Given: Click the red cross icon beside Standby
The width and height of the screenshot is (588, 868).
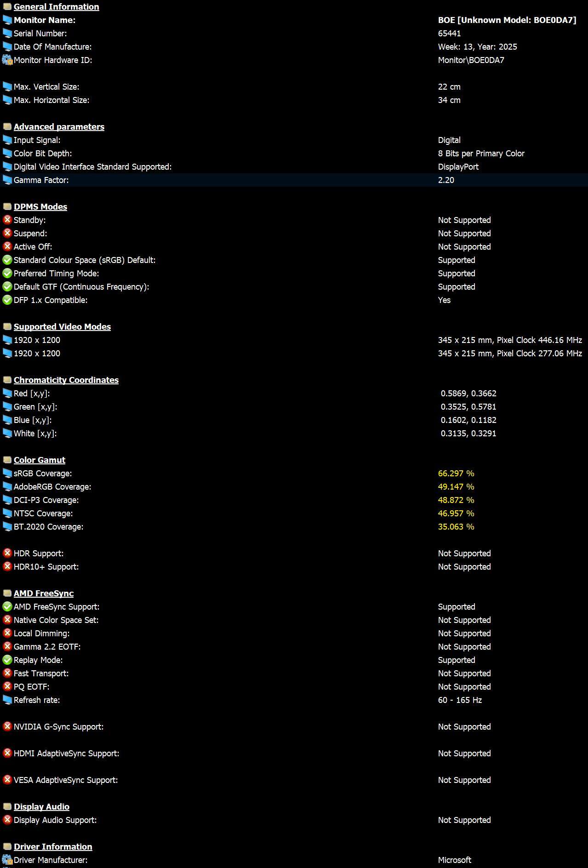Looking at the screenshot, I should click(x=7, y=220).
